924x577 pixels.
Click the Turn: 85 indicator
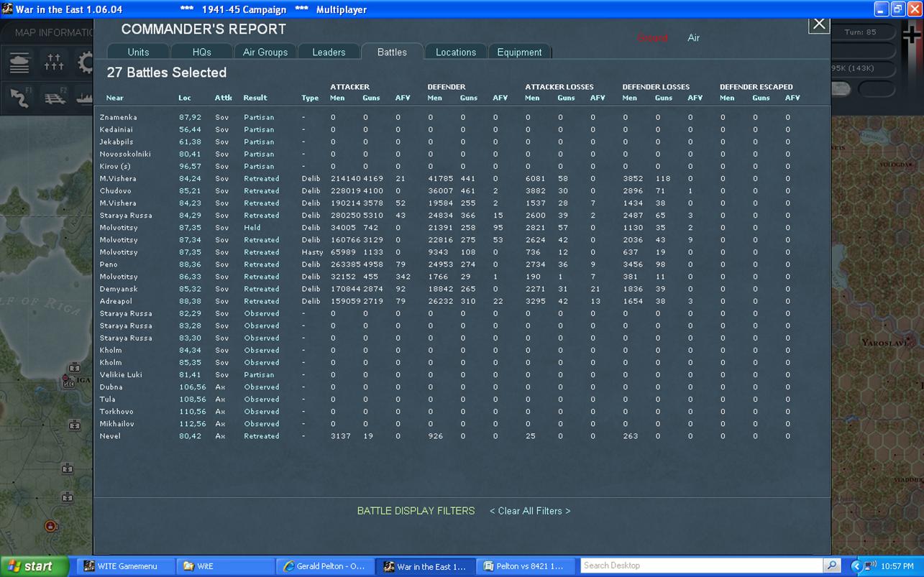[861, 32]
